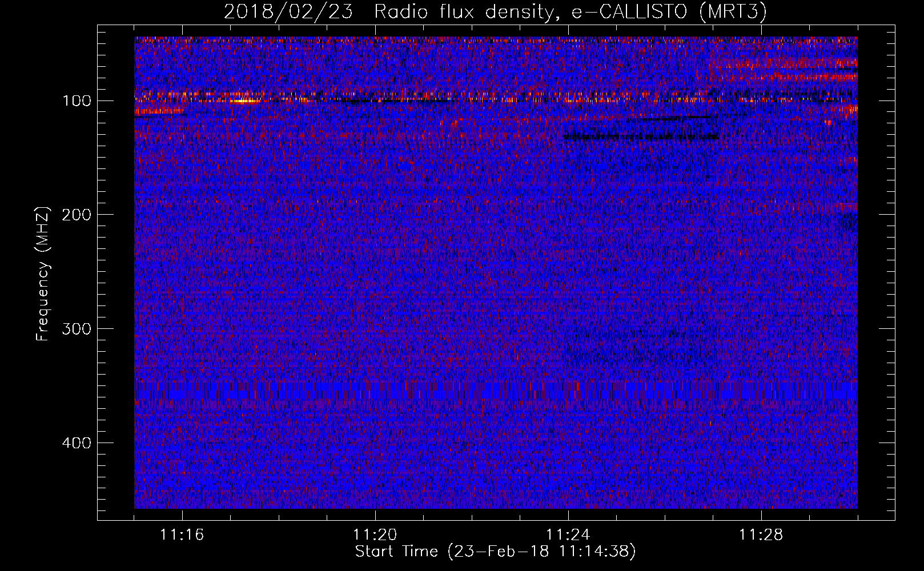Click the 200 frequency tick label
The height and width of the screenshot is (571, 924).
77,215
